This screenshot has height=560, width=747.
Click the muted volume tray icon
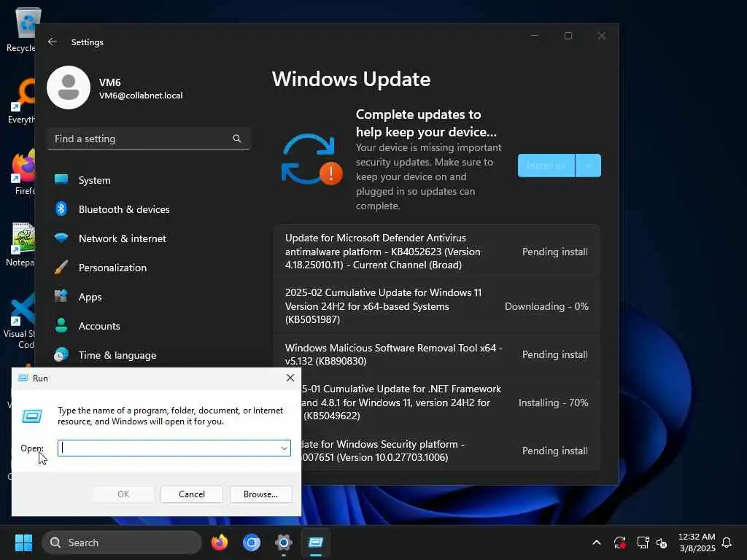[x=662, y=542]
